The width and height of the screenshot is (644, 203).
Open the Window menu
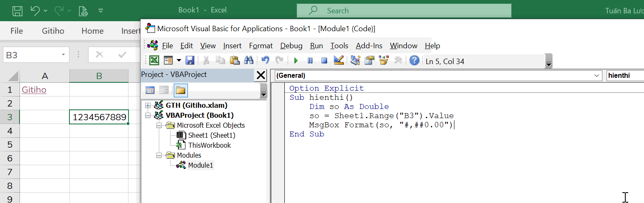404,46
